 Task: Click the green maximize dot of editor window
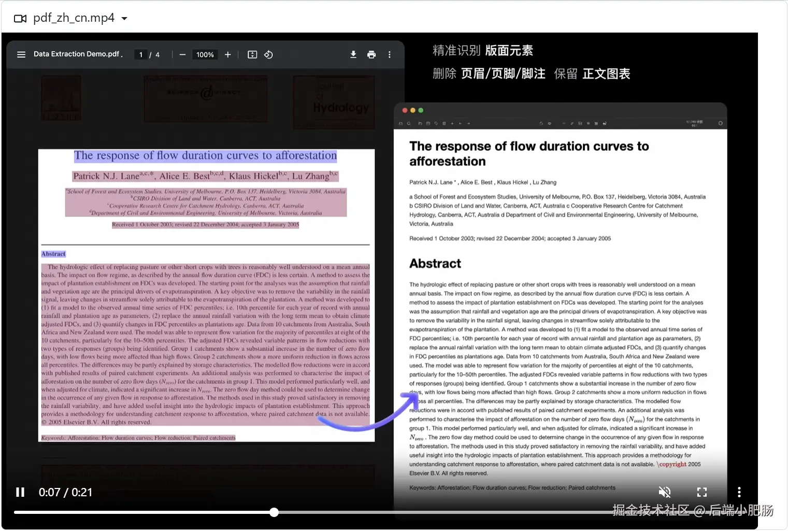pos(421,110)
